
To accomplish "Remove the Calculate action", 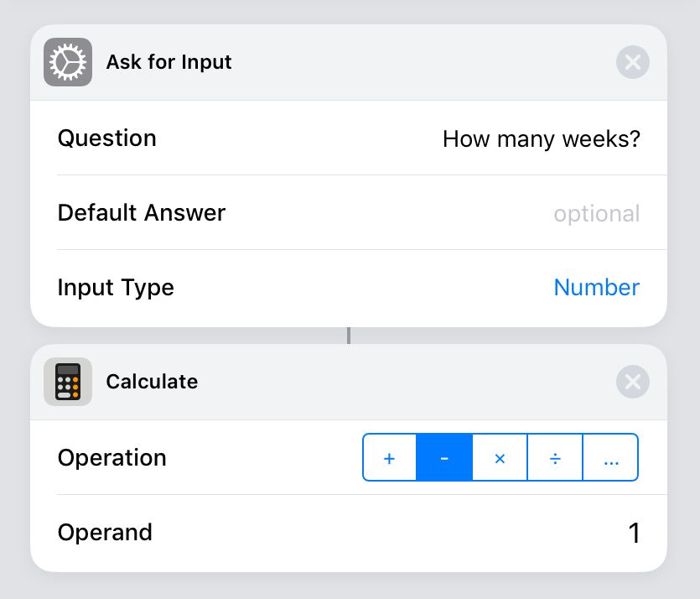I will [633, 382].
